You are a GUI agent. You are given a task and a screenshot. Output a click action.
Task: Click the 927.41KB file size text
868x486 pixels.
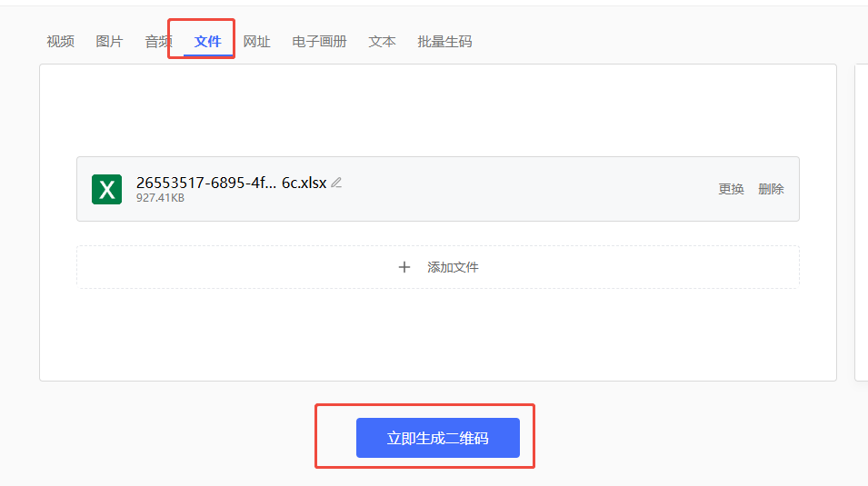[160, 198]
